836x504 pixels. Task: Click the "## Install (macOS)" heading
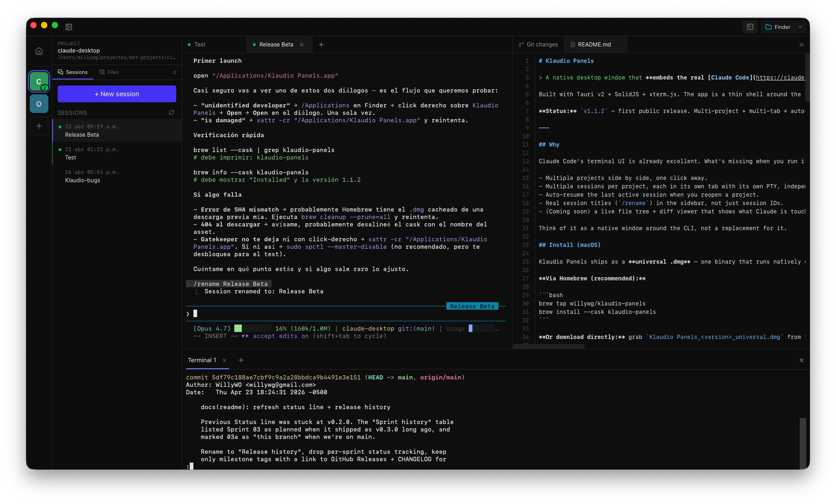point(570,245)
